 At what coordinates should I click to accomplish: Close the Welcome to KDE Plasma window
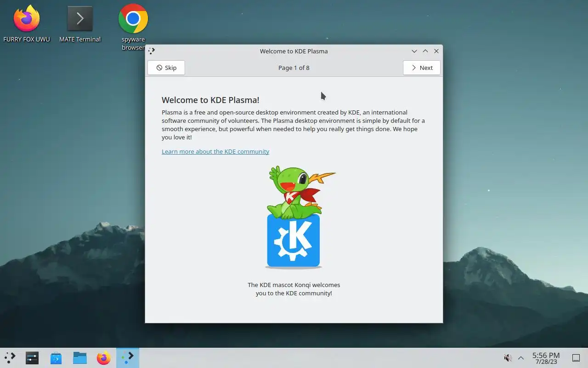point(436,51)
